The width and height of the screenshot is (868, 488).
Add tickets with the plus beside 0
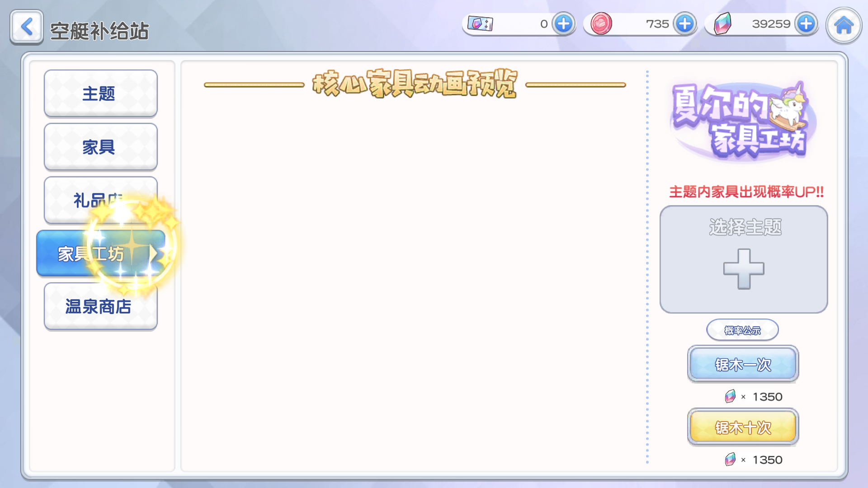point(563,23)
